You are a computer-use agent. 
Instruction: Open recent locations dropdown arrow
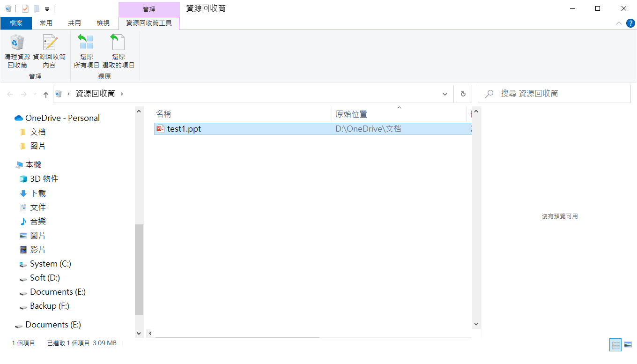35,94
